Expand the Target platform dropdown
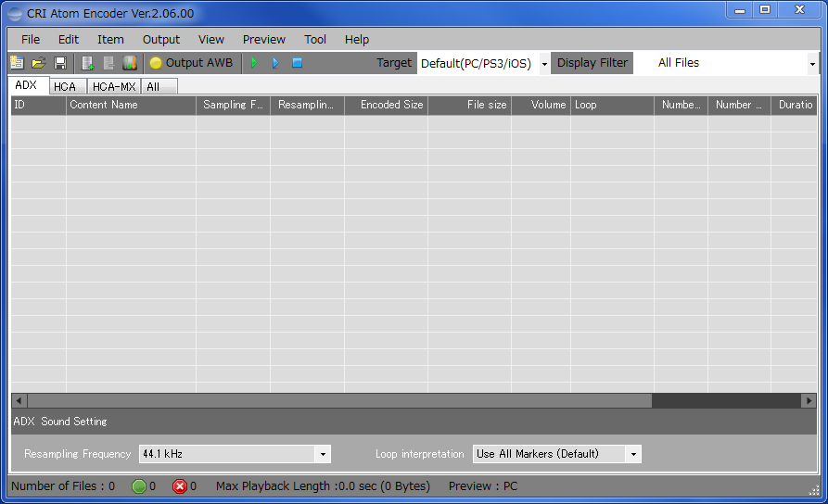Viewport: 828px width, 504px height. 544,64
